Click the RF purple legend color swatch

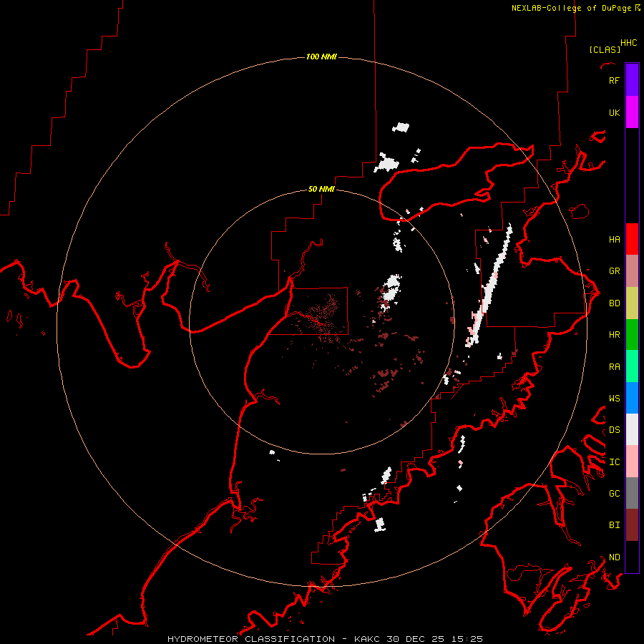click(x=632, y=80)
